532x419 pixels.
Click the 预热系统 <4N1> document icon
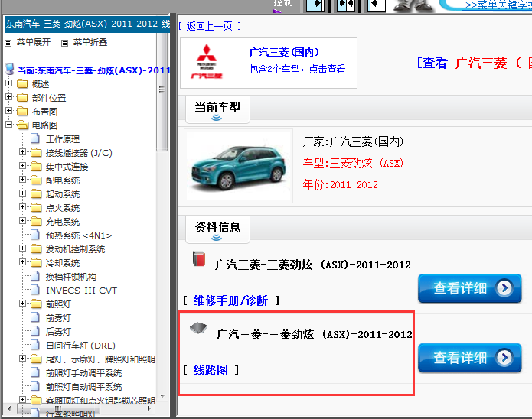click(35, 235)
